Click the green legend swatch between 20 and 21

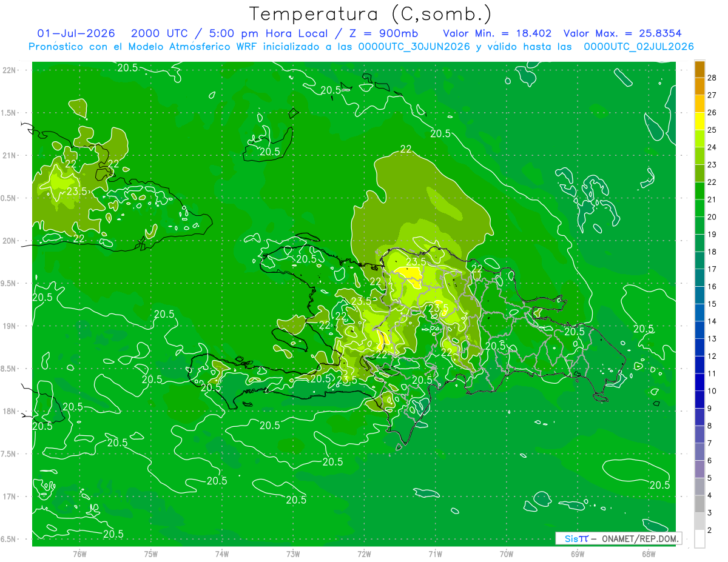(x=699, y=208)
